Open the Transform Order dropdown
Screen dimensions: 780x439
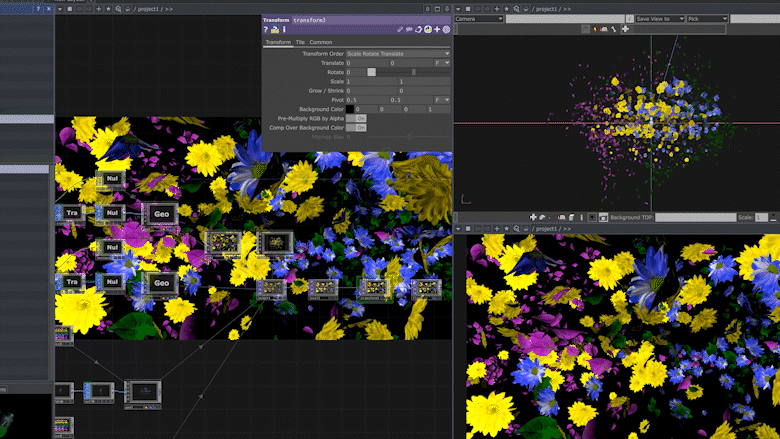(x=397, y=53)
